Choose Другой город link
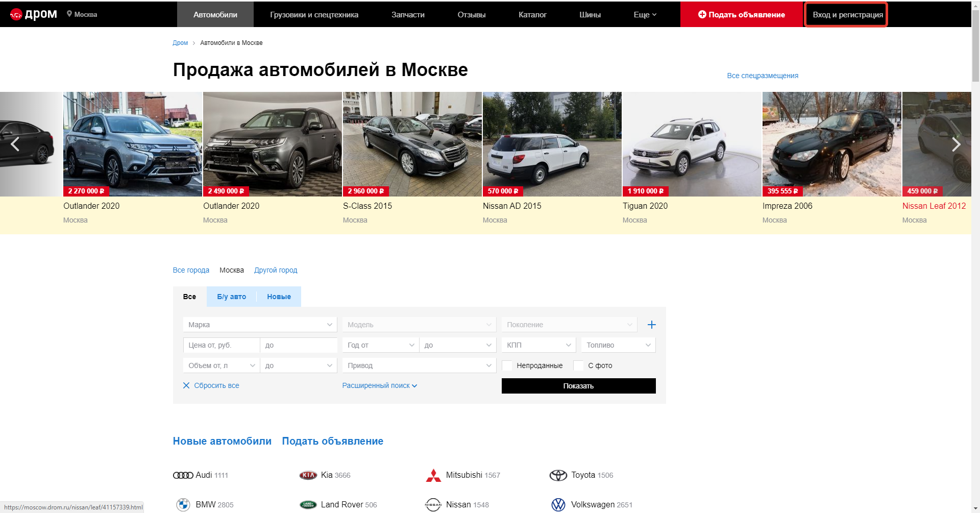This screenshot has width=980, height=513. tap(276, 270)
